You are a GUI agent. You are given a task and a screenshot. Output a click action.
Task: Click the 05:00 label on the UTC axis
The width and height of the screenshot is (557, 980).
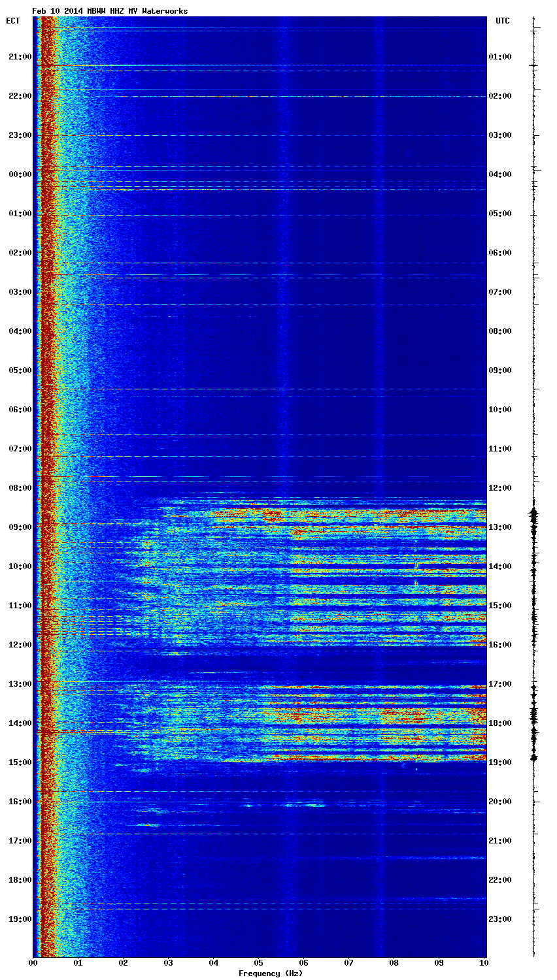[500, 214]
